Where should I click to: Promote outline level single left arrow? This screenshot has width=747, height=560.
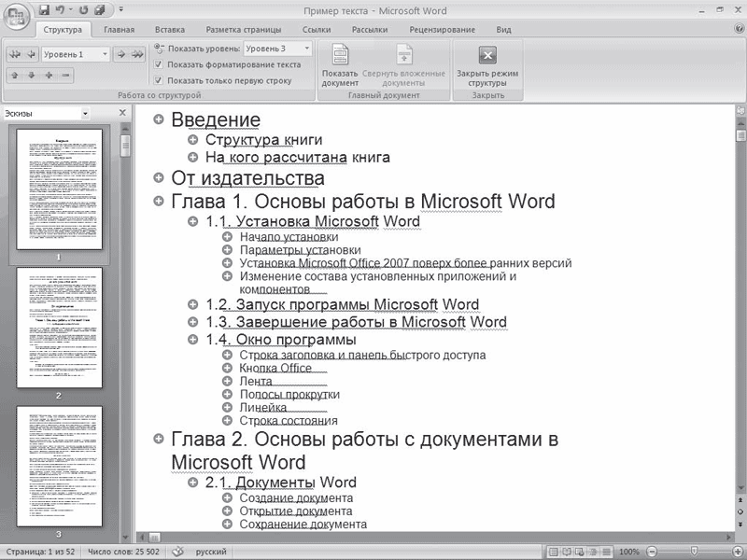31,54
